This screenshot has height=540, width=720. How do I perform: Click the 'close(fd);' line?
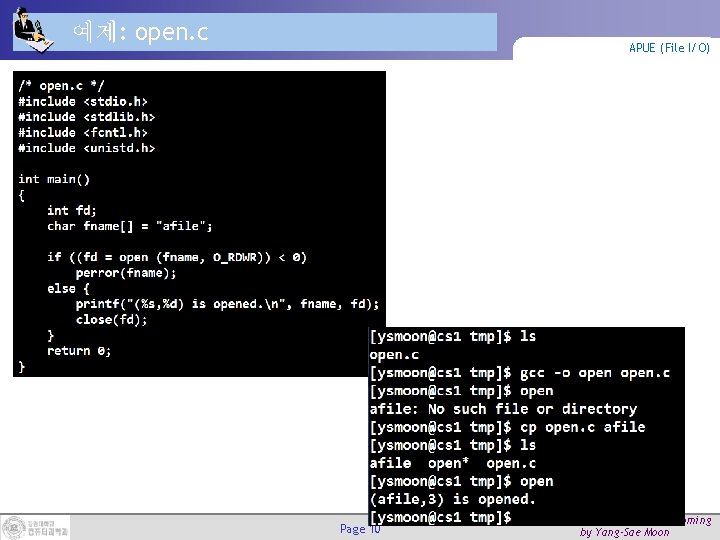[x=112, y=320]
